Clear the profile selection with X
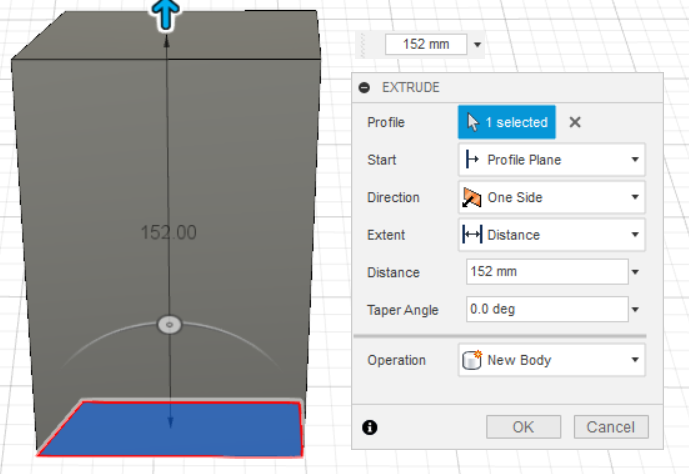This screenshot has width=689, height=474. pos(575,122)
